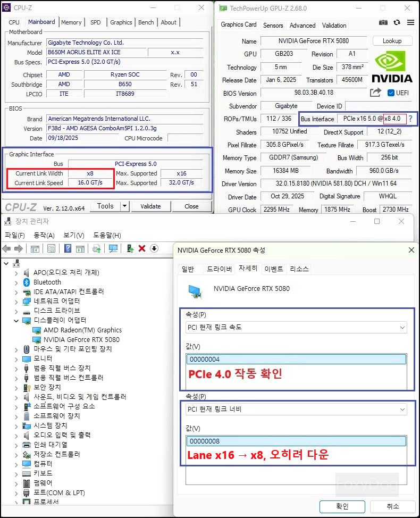
Task: Click the blue help icon in toolbar
Action: [x=68, y=248]
